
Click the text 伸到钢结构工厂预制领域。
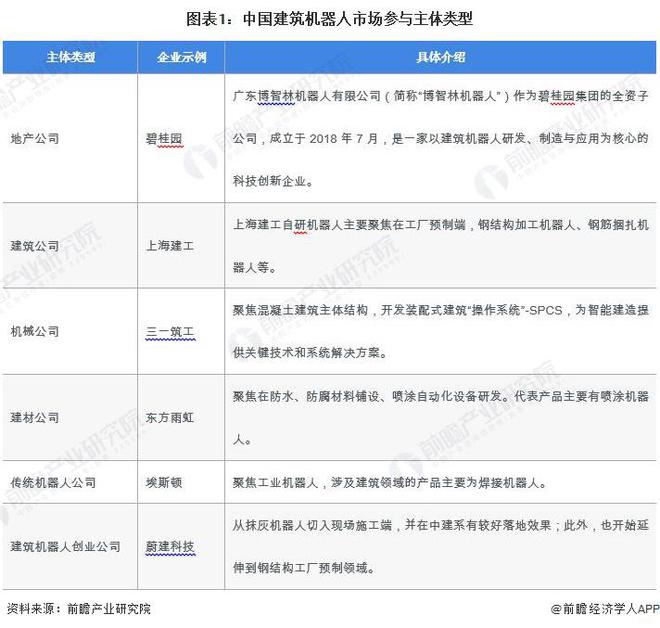click(x=304, y=568)
